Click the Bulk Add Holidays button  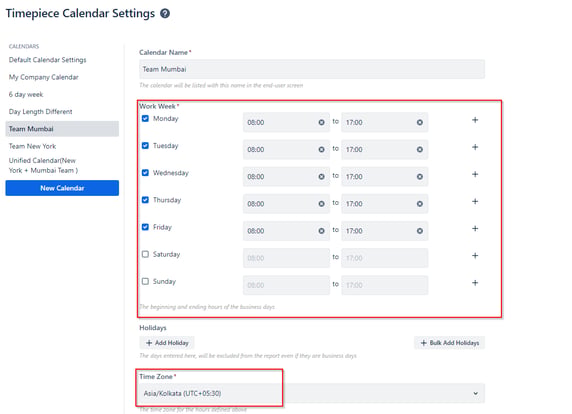pyautogui.click(x=449, y=343)
